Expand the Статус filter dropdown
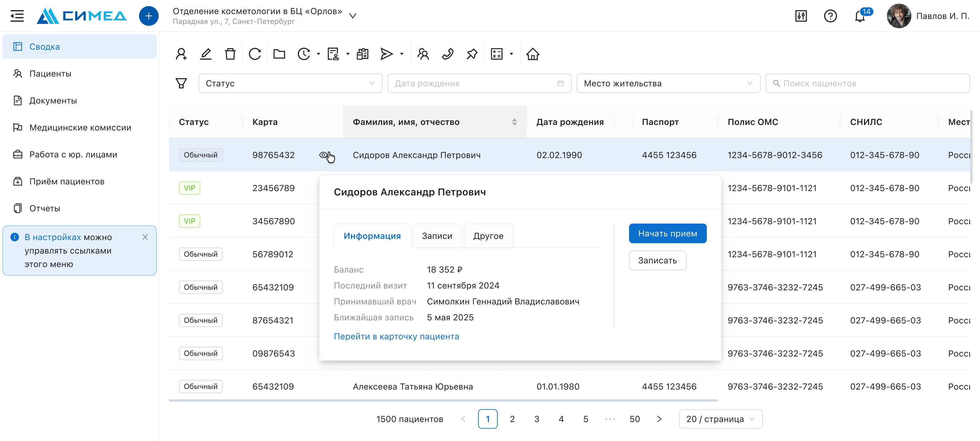Image resolution: width=980 pixels, height=441 pixels. 290,83
